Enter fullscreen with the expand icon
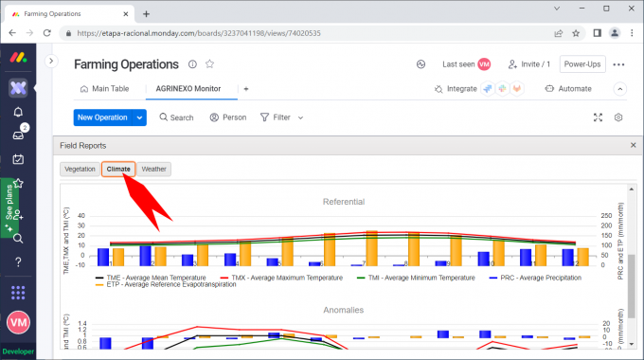The image size is (644, 360). tap(598, 117)
